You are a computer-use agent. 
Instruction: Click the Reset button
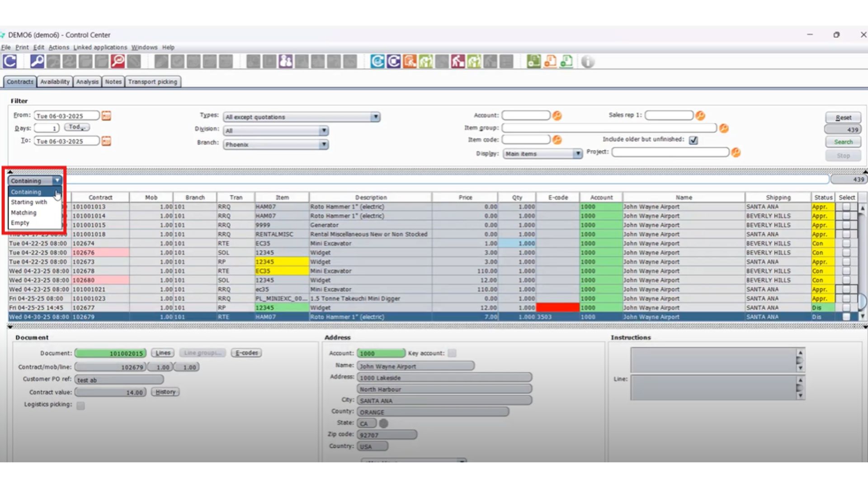(x=843, y=117)
